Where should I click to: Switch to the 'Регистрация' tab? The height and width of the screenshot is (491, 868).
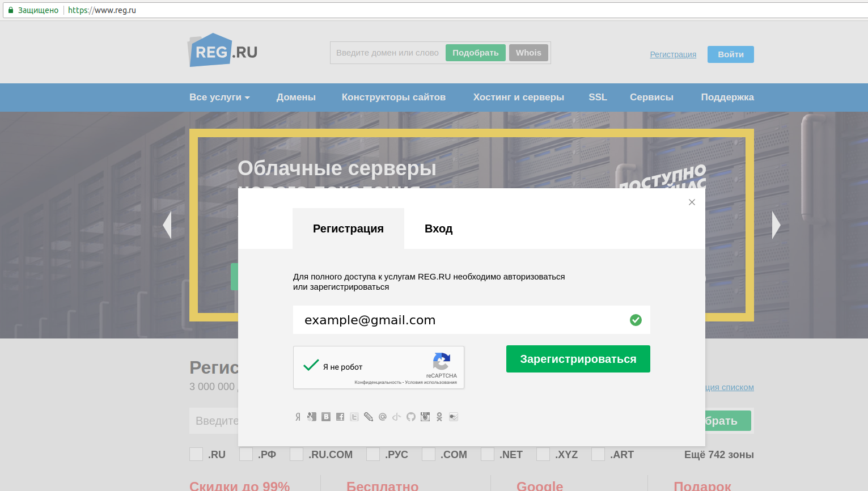348,228
